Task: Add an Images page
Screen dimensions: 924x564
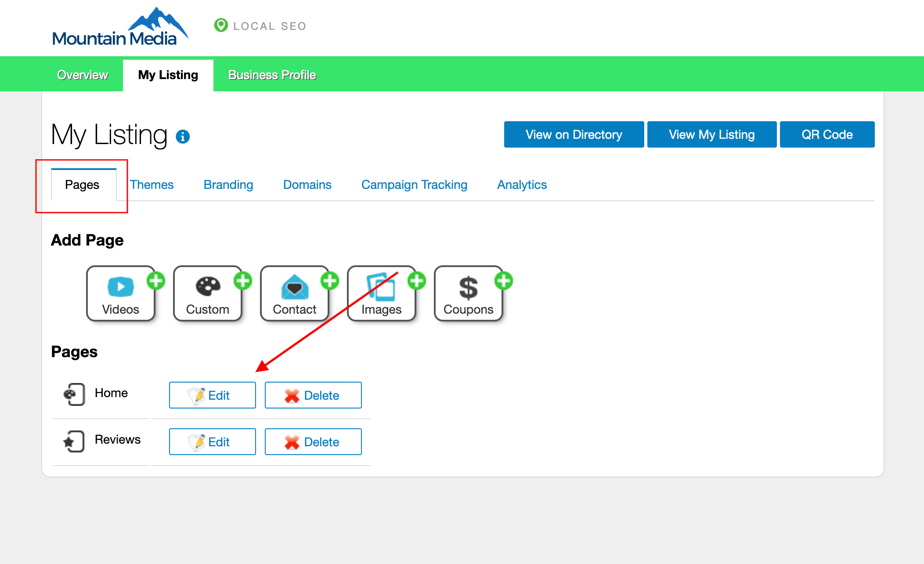Action: click(x=382, y=293)
